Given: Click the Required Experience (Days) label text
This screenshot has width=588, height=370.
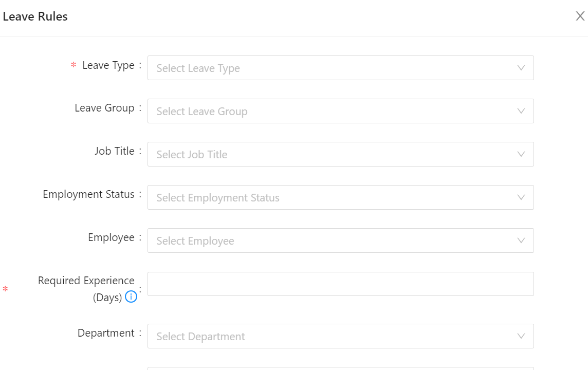Looking at the screenshot, I should [86, 281].
